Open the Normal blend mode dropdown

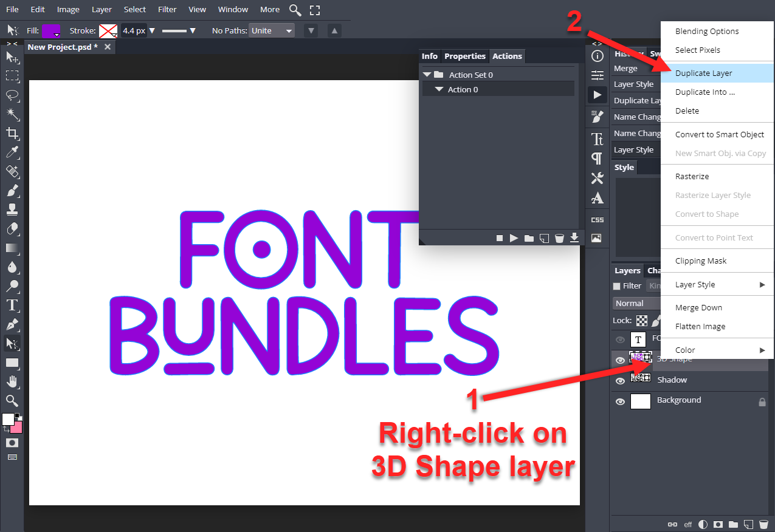pyautogui.click(x=636, y=303)
